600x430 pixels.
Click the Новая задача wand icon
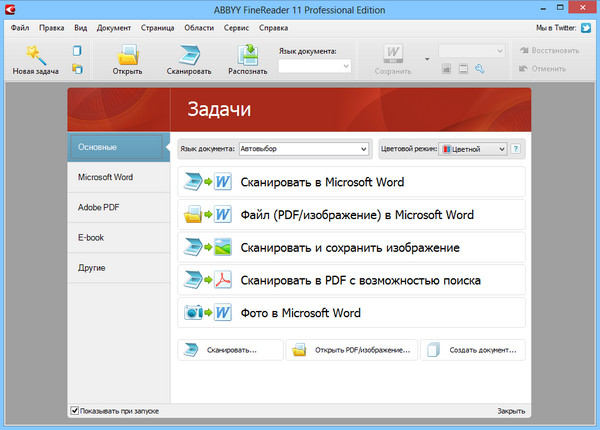[x=35, y=54]
